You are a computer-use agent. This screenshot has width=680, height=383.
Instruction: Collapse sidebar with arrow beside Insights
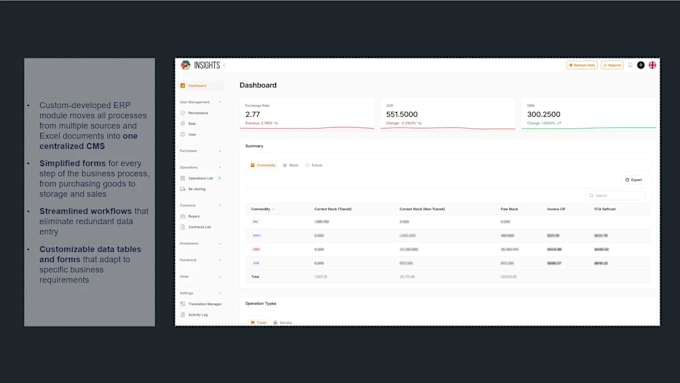(224, 65)
